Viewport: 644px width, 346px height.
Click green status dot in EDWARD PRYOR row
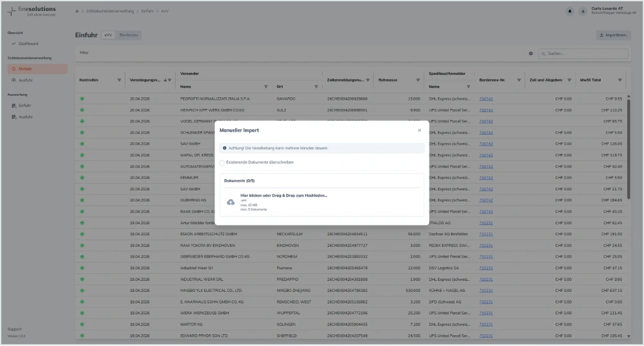pos(82,336)
